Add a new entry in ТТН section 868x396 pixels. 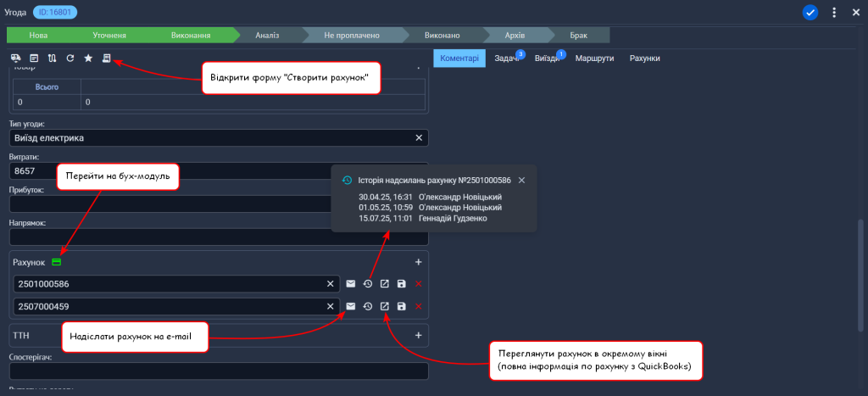pos(419,335)
